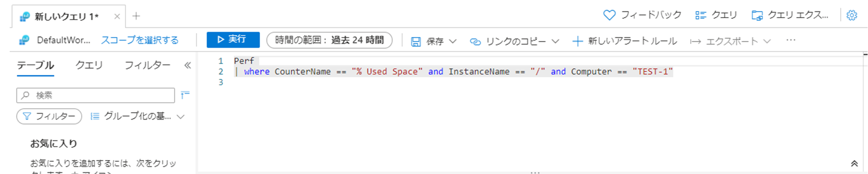
Task: Switch to the クエリ panel tab
Action: [89, 65]
